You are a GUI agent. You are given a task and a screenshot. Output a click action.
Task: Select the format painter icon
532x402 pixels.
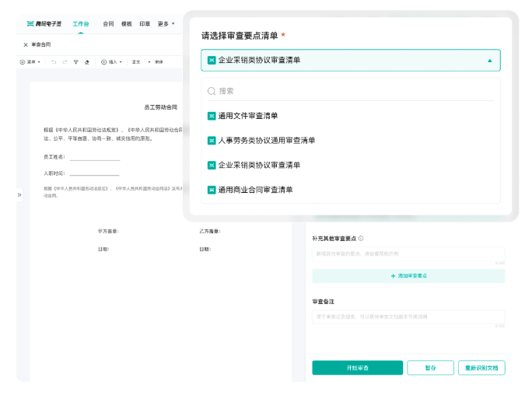click(x=76, y=62)
